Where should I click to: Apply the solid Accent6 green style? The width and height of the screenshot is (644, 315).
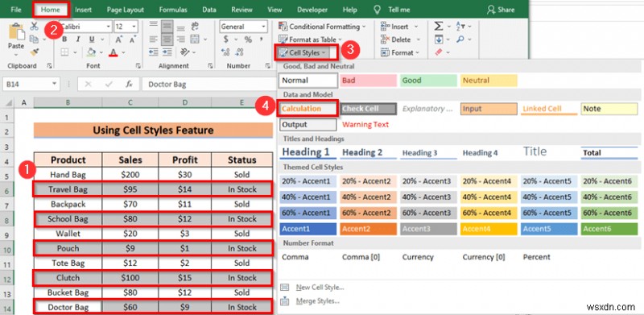(x=609, y=229)
